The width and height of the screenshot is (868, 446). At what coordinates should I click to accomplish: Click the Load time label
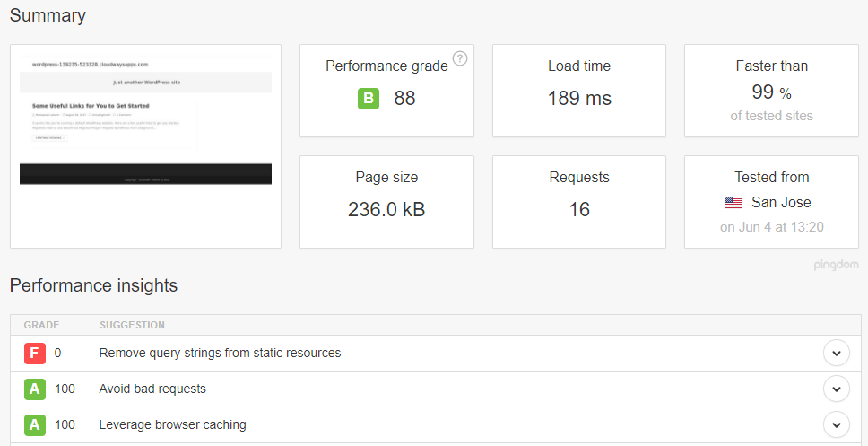tap(579, 66)
